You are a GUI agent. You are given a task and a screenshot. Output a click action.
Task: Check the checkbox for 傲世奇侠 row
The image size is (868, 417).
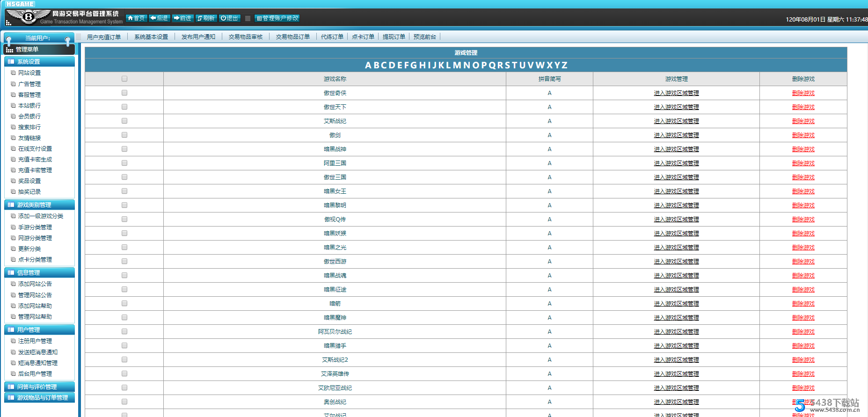124,93
